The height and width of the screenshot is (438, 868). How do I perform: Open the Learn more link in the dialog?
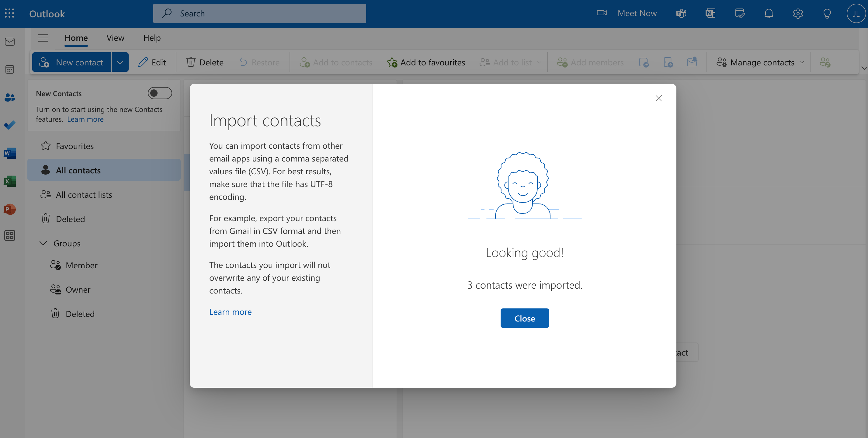230,312
